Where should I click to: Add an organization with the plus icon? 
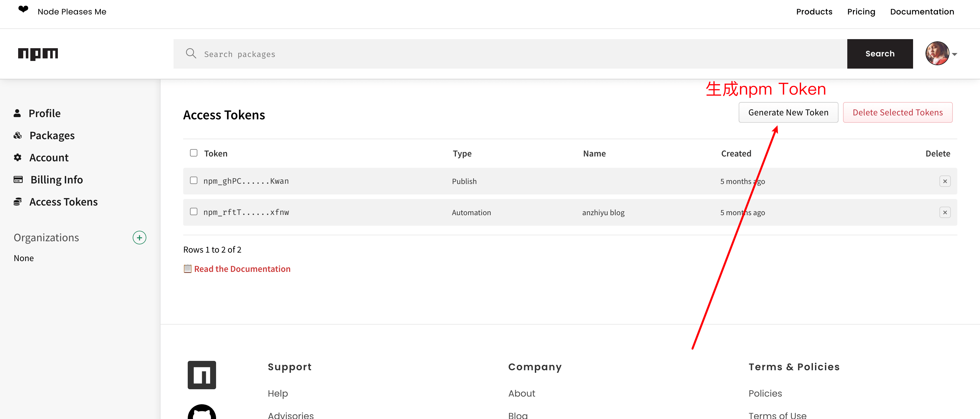click(x=139, y=238)
